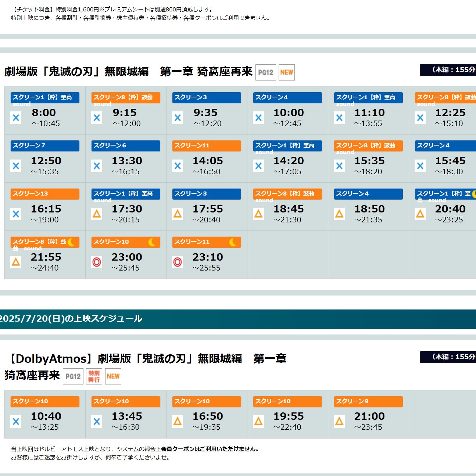Click X icon beside 16:15 showing
This screenshot has width=476, height=476.
pyautogui.click(x=16, y=214)
